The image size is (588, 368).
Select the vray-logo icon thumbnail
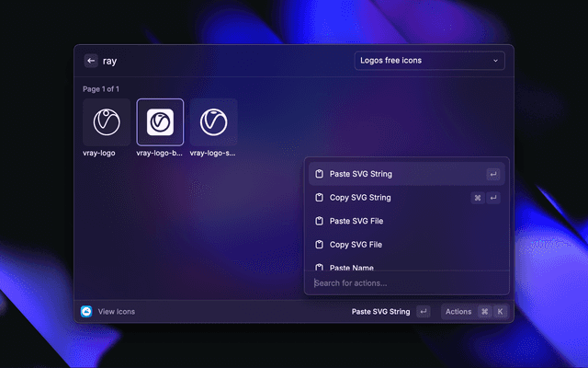107,122
